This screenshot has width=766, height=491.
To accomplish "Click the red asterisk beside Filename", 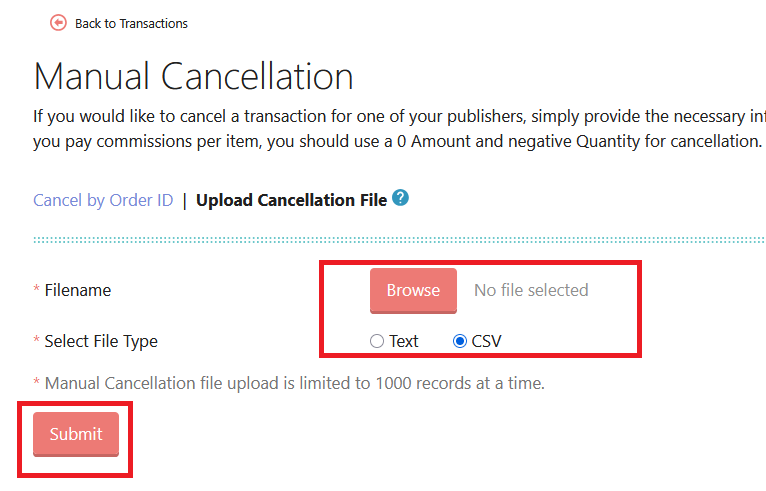I will pos(37,290).
